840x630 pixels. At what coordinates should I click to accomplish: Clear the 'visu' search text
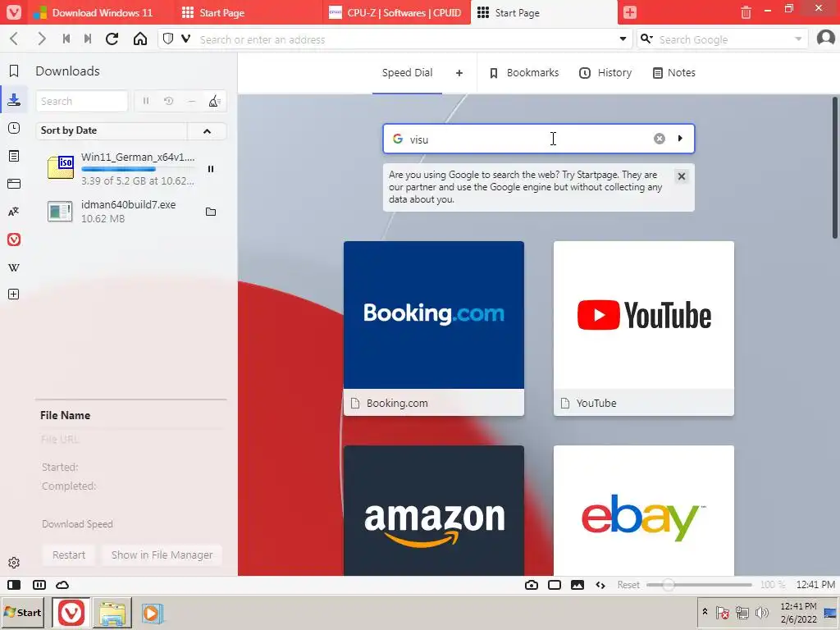point(660,139)
